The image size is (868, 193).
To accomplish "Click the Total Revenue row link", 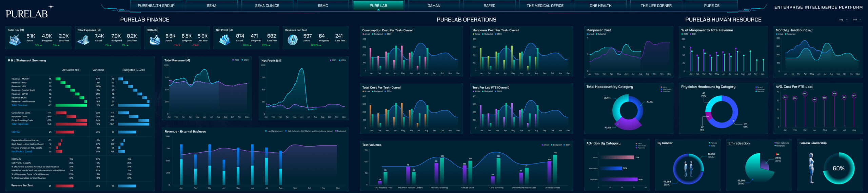I will coord(19,105).
